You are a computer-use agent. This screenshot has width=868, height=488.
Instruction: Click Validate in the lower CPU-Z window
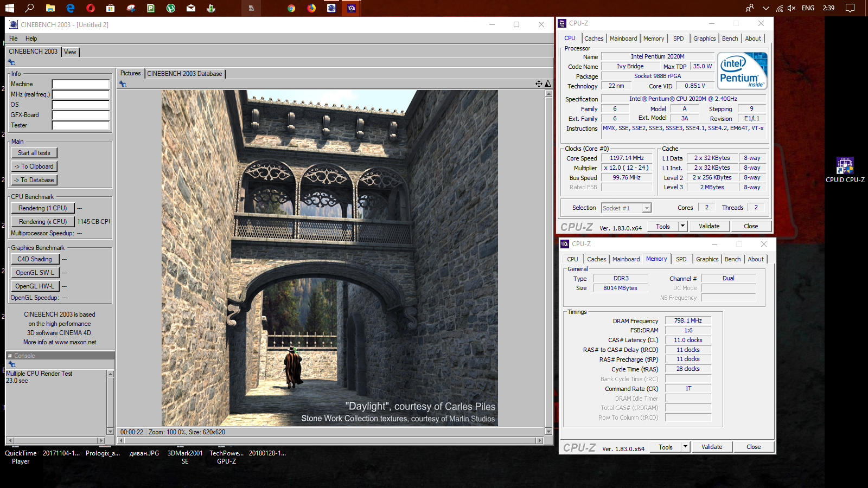coord(712,447)
